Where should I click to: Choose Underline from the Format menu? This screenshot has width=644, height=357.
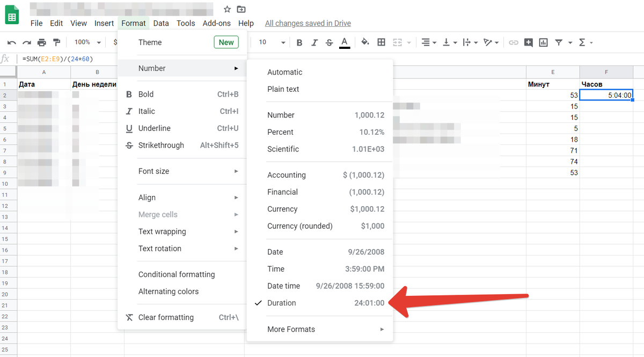click(x=182, y=128)
